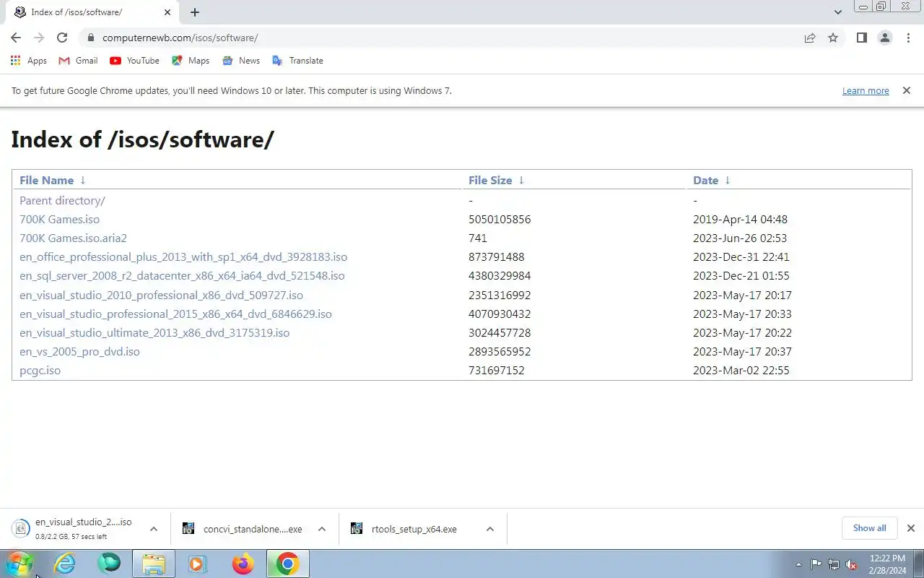The width and height of the screenshot is (924, 578).
Task: Click file size value 5050105856
Action: [500, 220]
